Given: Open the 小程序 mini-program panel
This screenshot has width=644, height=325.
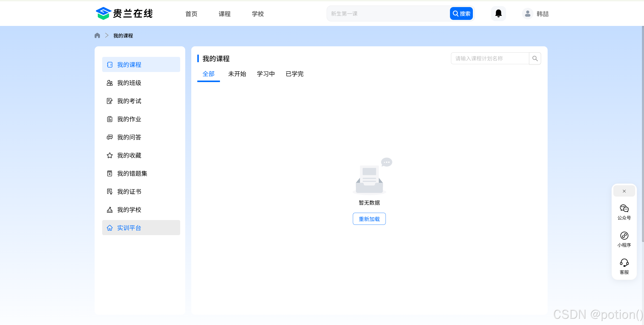Looking at the screenshot, I should 624,239.
